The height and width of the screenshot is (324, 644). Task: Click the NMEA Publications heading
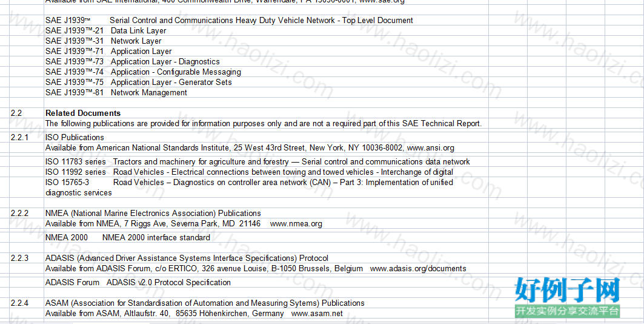(x=153, y=214)
